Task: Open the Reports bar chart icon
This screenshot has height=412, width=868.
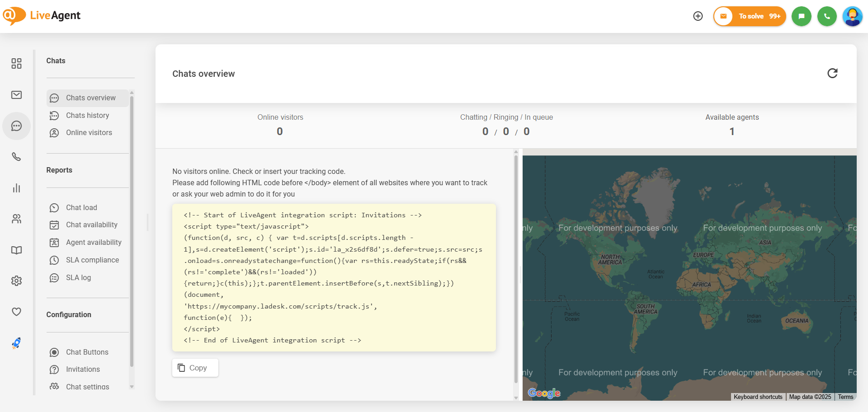Action: coord(16,188)
